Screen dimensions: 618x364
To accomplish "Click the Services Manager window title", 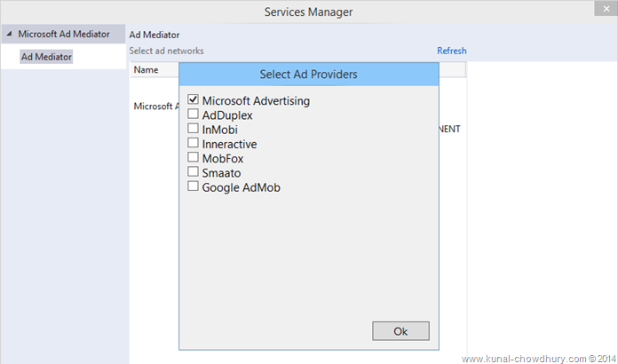I will 308,12.
